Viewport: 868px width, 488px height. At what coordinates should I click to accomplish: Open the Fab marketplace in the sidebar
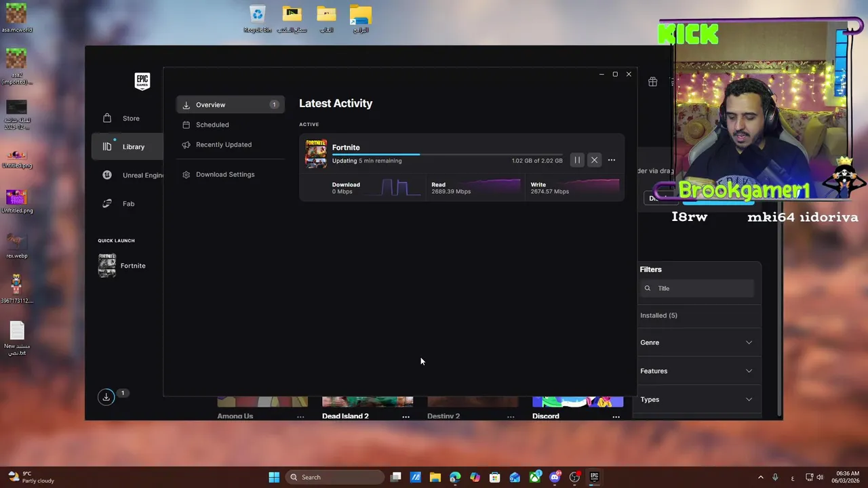[x=127, y=203]
